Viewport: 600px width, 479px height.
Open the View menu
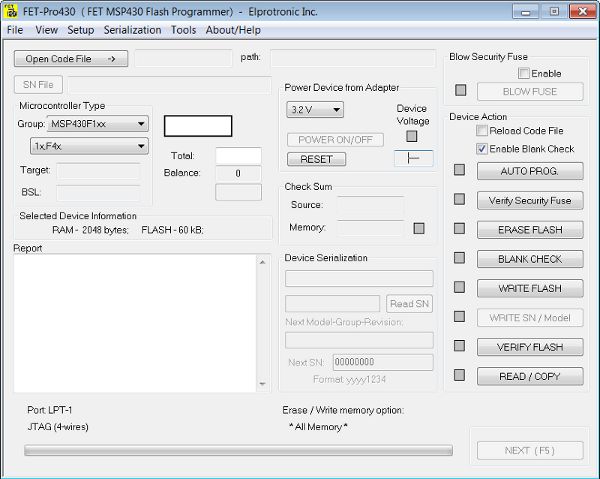click(47, 30)
